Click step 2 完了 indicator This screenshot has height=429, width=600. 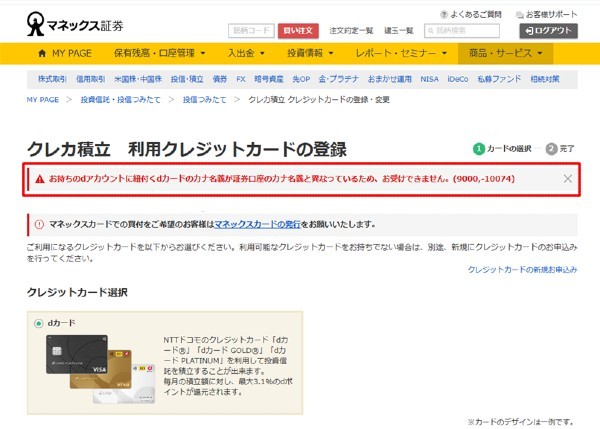tap(560, 148)
